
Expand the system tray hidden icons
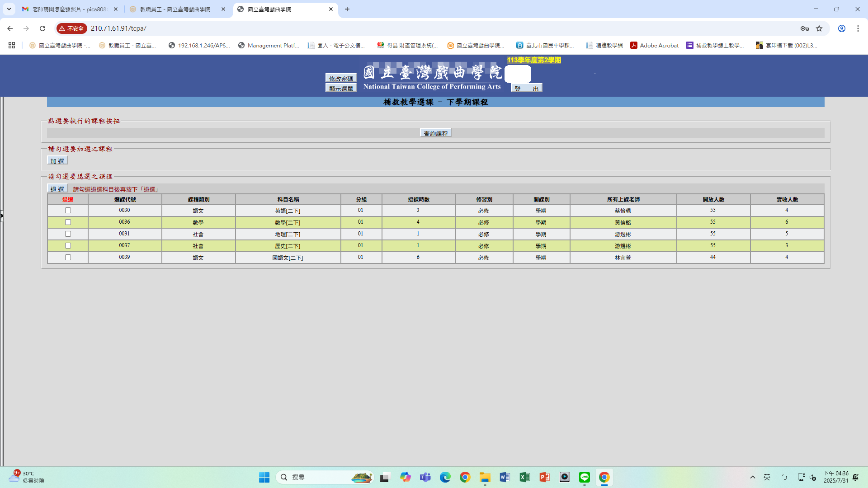(753, 477)
